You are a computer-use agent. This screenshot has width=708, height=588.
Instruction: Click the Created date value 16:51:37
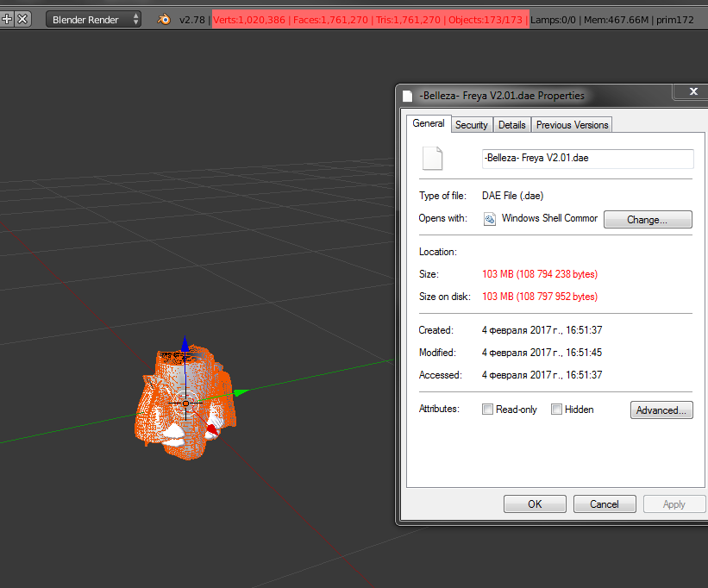click(542, 330)
